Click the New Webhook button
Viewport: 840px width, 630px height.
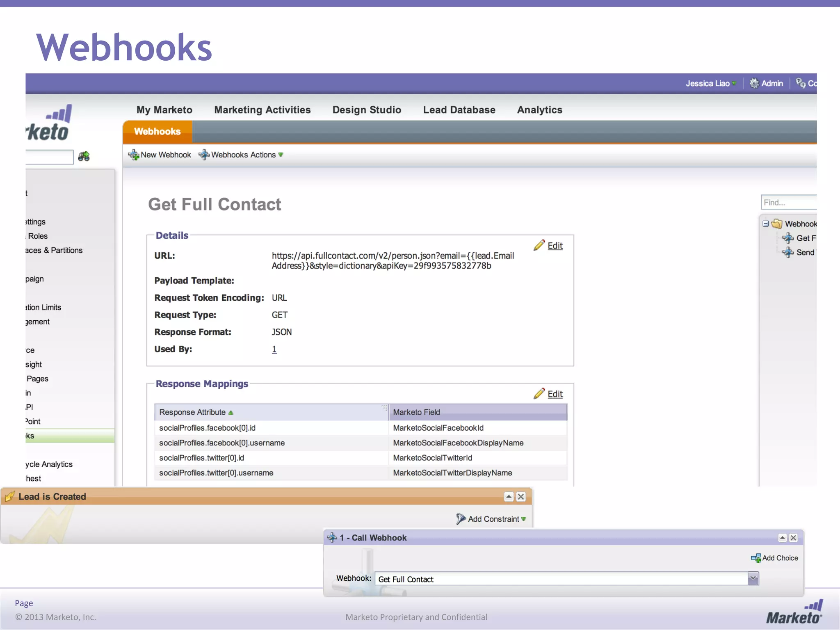click(x=160, y=155)
